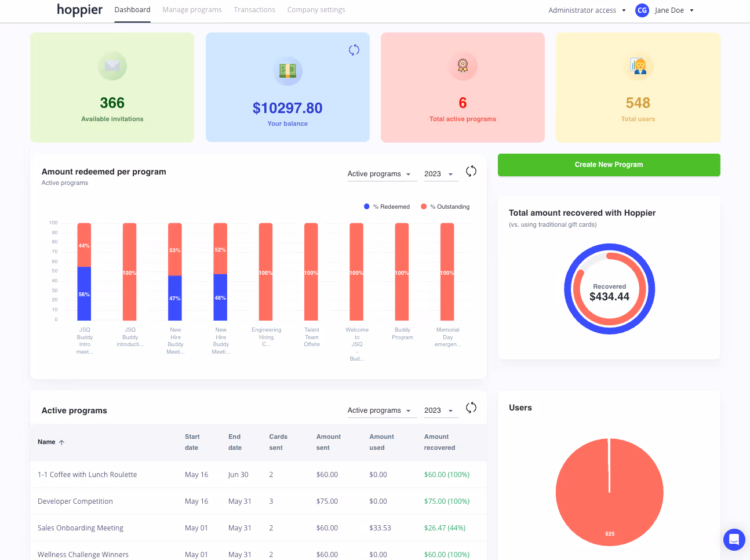Image resolution: width=750 pixels, height=560 pixels.
Task: Click the envelope invitations icon
Action: tap(112, 66)
